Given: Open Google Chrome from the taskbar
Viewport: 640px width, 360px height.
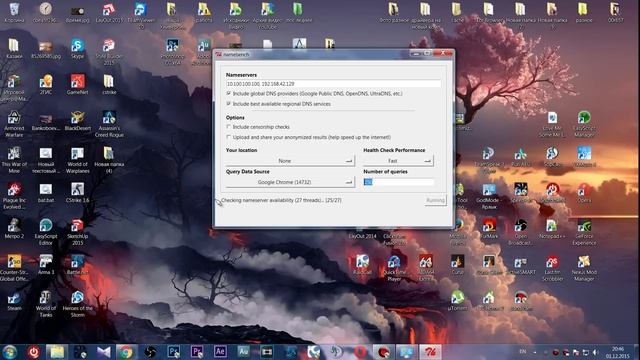Looking at the screenshot, I should [x=126, y=352].
